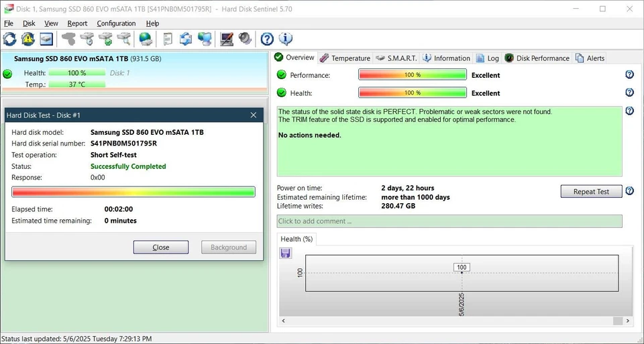Image resolution: width=644 pixels, height=344 pixels.
Task: Click help icon beside the status text box
Action: (629, 111)
